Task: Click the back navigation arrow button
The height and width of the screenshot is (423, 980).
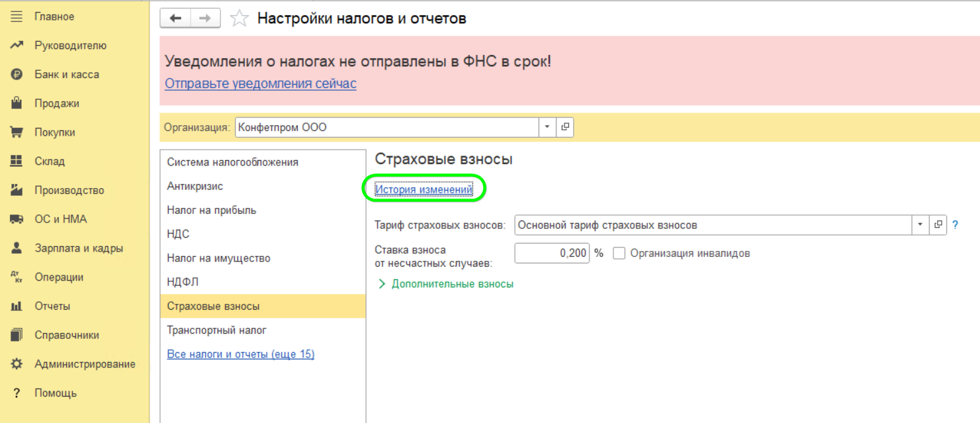Action: pyautogui.click(x=175, y=19)
